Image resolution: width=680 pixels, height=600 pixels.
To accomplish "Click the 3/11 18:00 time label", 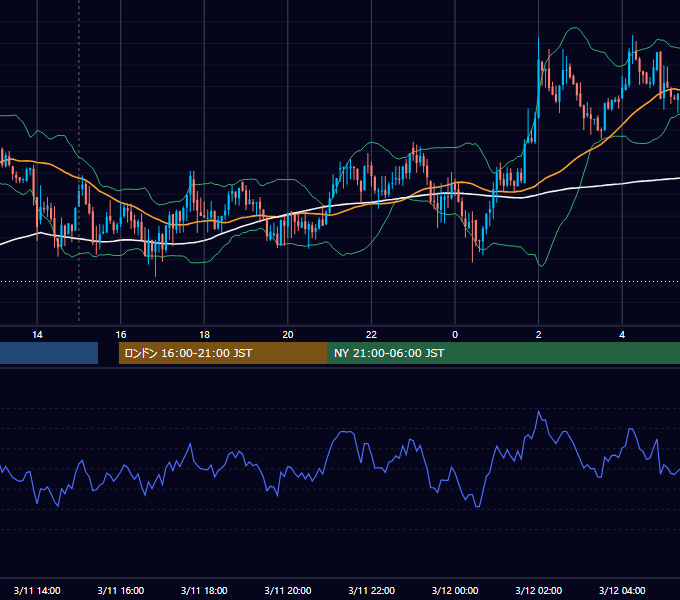I will [204, 590].
